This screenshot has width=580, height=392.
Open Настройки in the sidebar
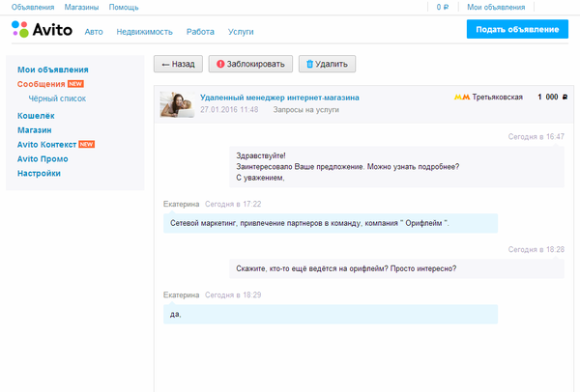39,173
